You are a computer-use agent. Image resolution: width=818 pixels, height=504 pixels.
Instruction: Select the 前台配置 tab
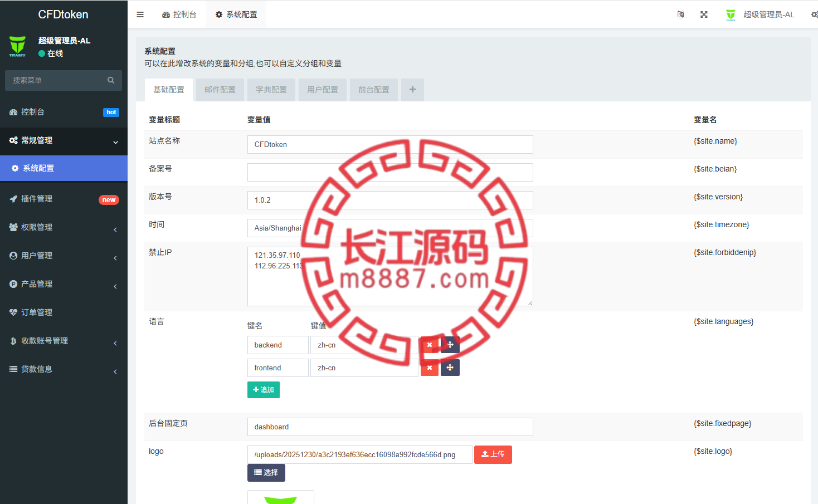click(x=374, y=90)
